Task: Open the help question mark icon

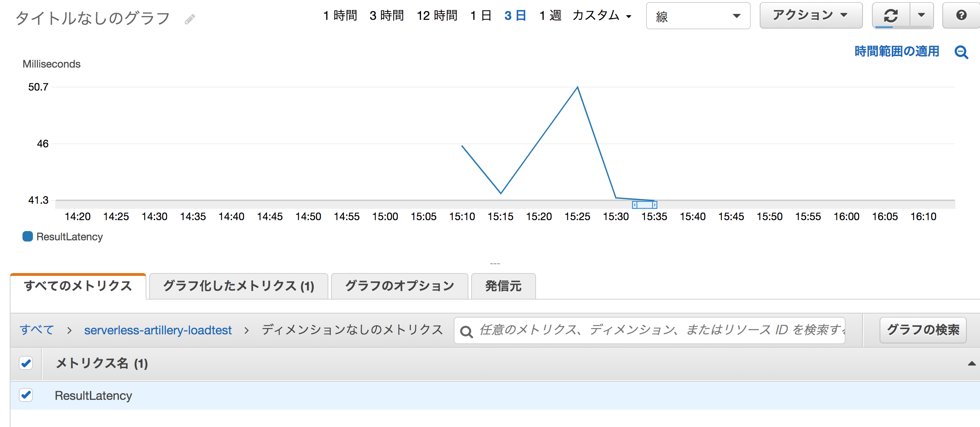Action: click(961, 16)
